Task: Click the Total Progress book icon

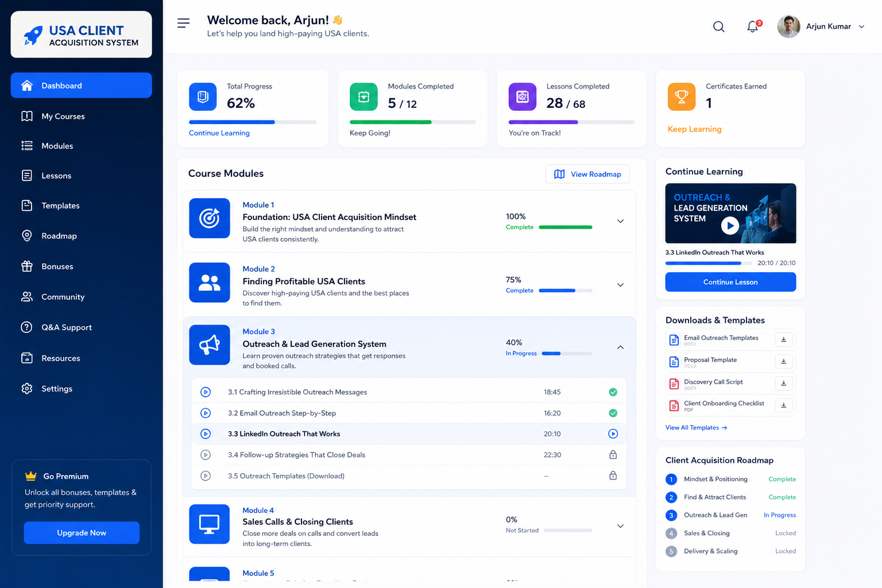Action: (x=203, y=96)
